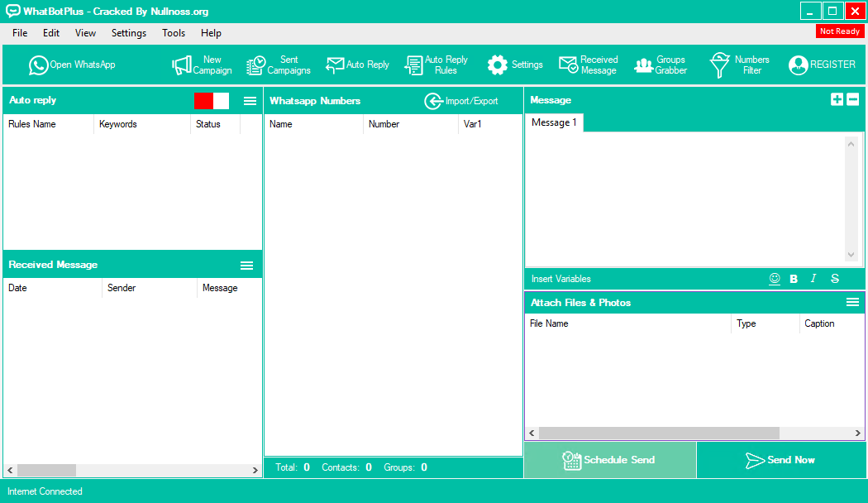Image resolution: width=868 pixels, height=503 pixels.
Task: Open the Help menu
Action: [x=211, y=33]
